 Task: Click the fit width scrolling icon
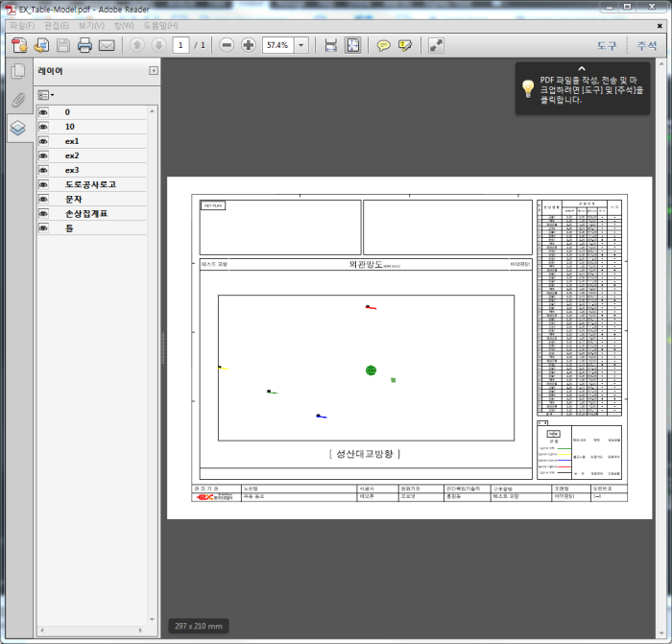coord(331,45)
